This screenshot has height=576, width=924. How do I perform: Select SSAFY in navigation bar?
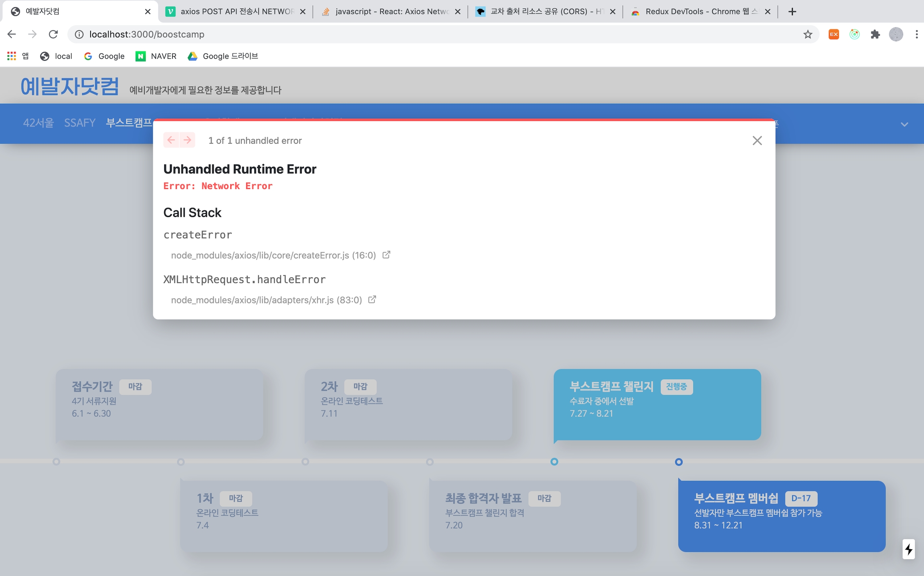80,123
